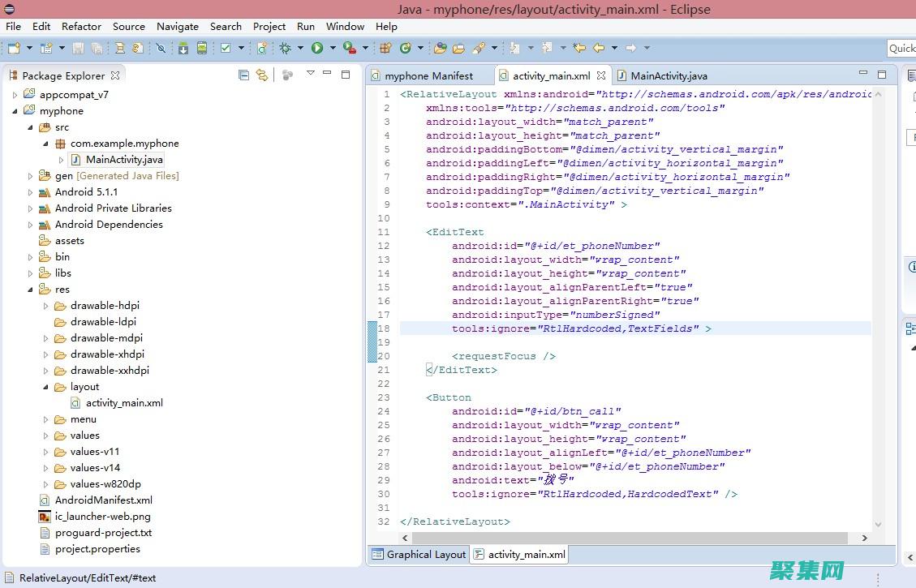
Task: Click the Debug bug icon
Action: 285,49
